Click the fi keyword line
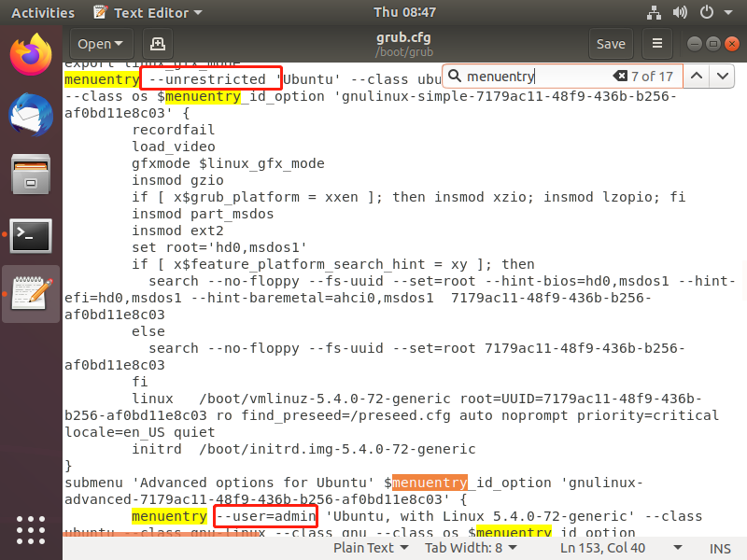This screenshot has height=560, width=747. (x=140, y=382)
